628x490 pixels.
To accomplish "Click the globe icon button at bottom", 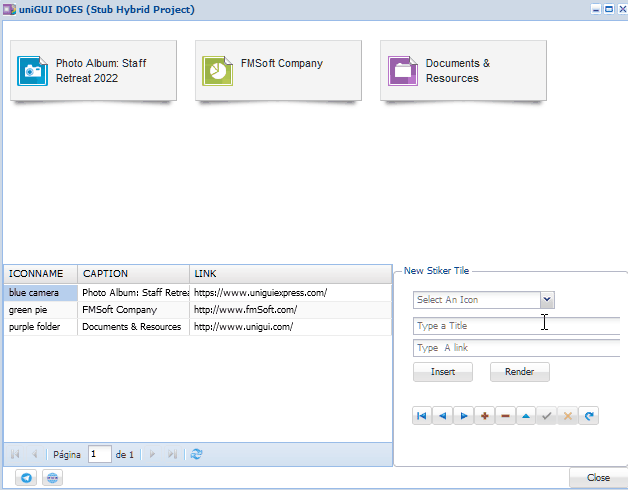I will (x=52, y=478).
